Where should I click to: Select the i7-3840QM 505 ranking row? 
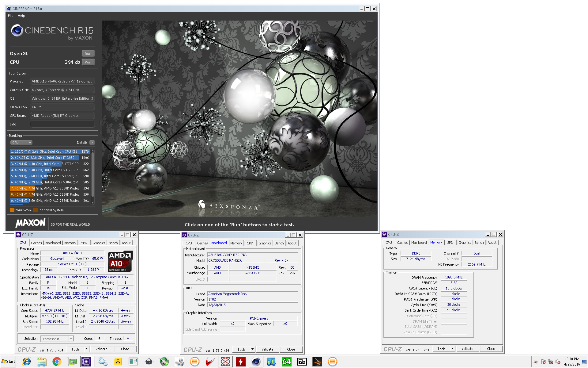50,182
